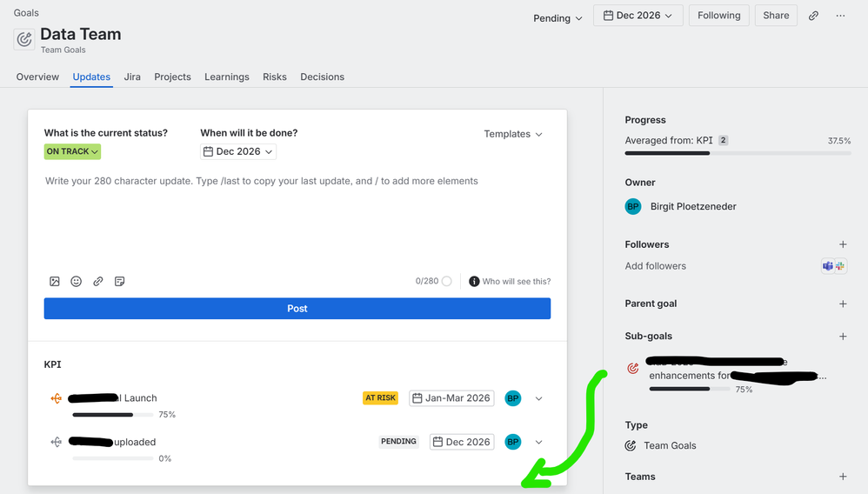Open the more actions ellipsis menu
Viewport: 868px width, 494px height.
(x=840, y=16)
